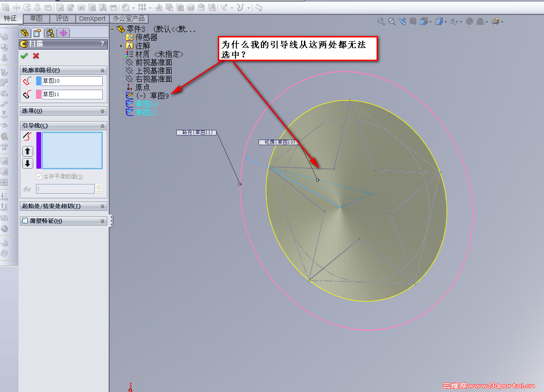The width and height of the screenshot is (544, 392).
Task: Click Swept Boss icon in toolbar
Action: click(27, 7)
